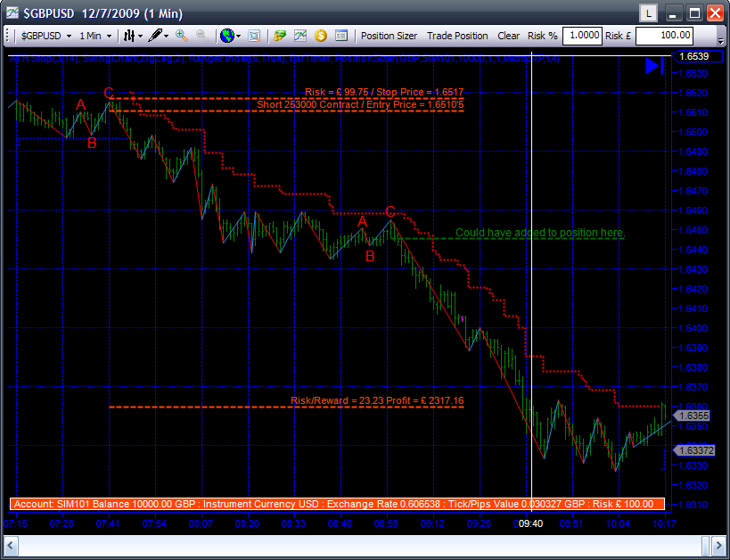Viewport: 730px width, 560px height.
Task: Expand the chart style dropdown arrow
Action: click(140, 37)
